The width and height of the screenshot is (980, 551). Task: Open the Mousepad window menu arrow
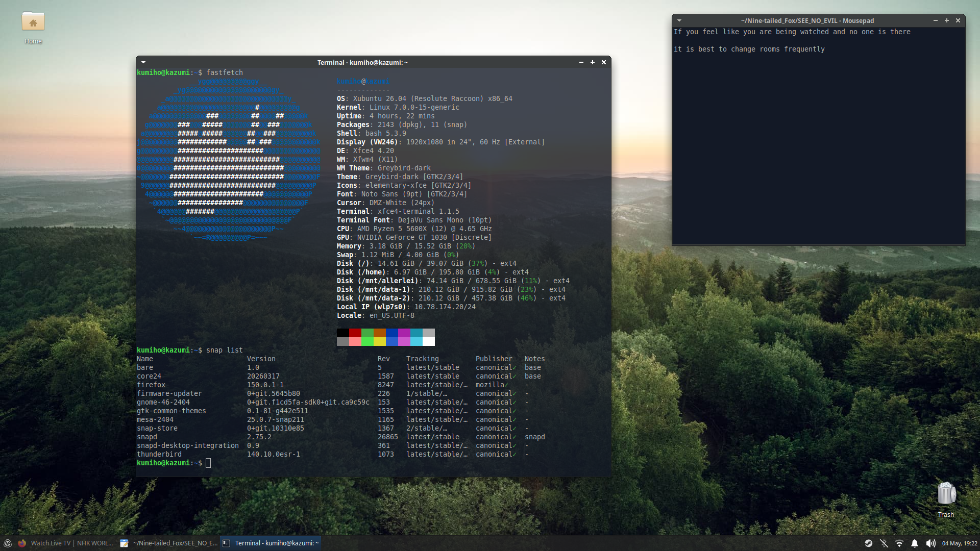(679, 20)
